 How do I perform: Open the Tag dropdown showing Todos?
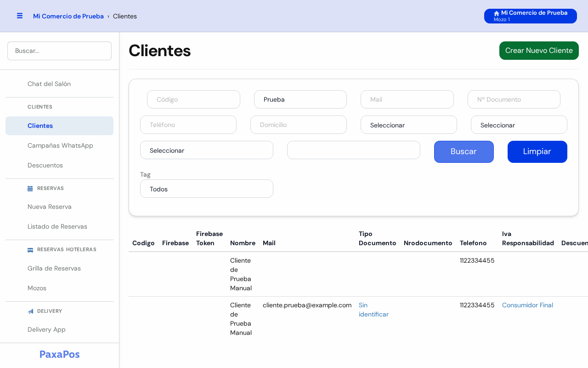pos(207,189)
